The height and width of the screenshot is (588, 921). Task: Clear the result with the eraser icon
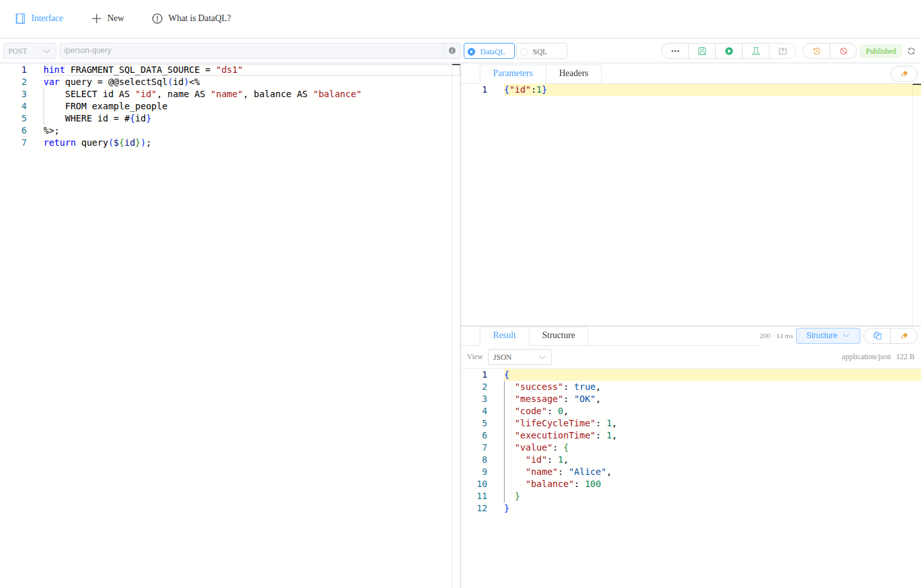[904, 336]
